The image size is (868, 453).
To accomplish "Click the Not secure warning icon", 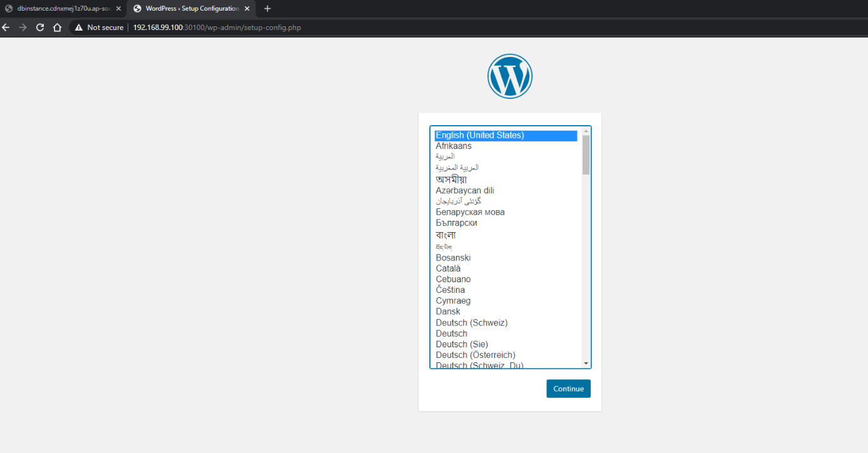I will pyautogui.click(x=79, y=28).
